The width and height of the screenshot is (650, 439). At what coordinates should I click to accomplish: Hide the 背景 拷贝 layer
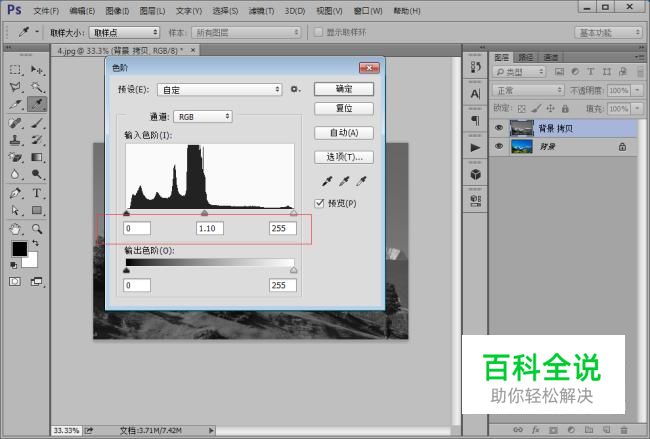pos(499,128)
